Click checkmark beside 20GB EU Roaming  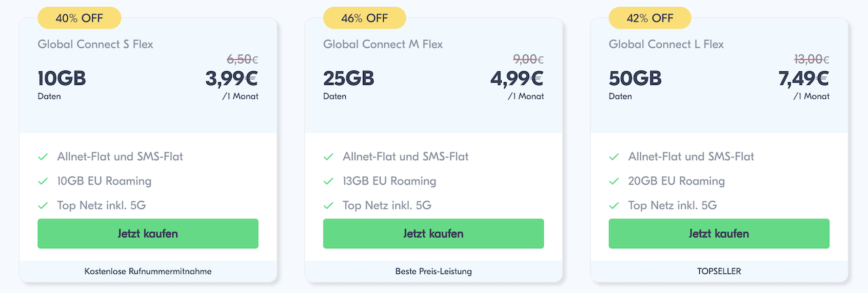pos(614,181)
